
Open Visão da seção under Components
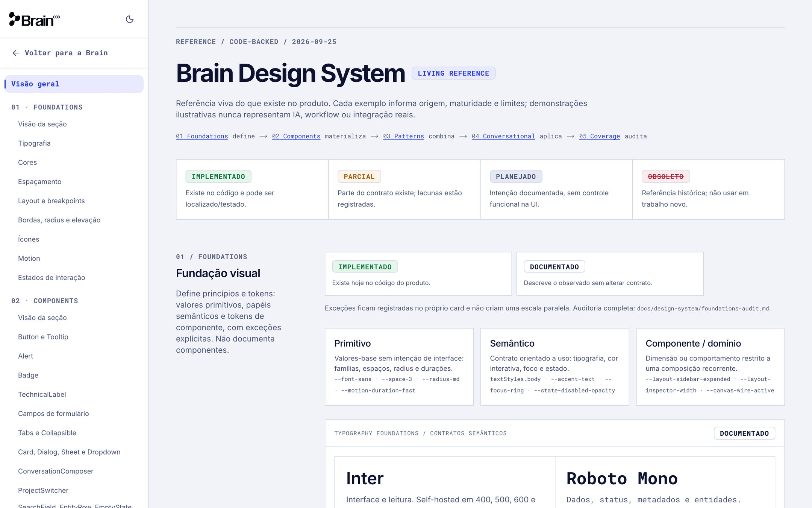(x=42, y=318)
